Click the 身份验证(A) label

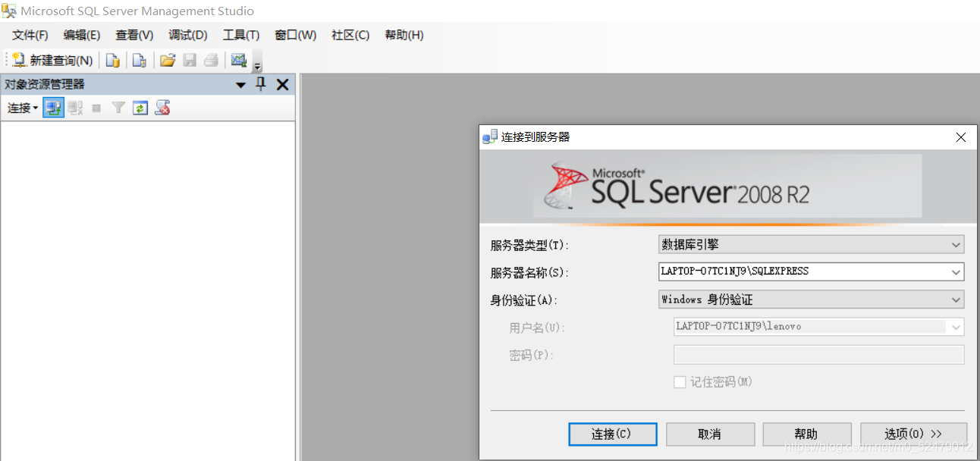[524, 300]
